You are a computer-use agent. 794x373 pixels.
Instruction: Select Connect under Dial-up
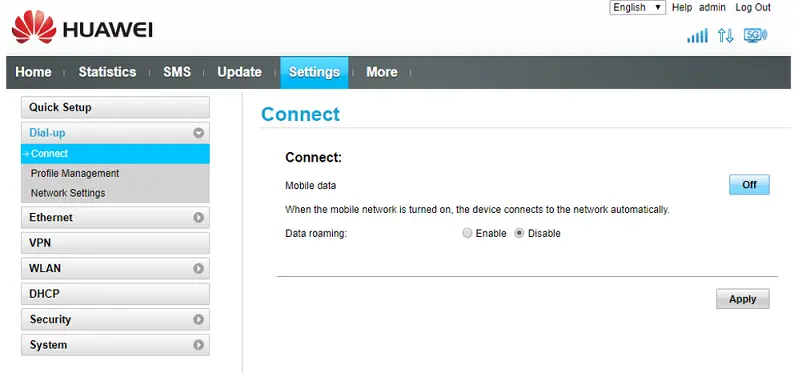pyautogui.click(x=115, y=154)
